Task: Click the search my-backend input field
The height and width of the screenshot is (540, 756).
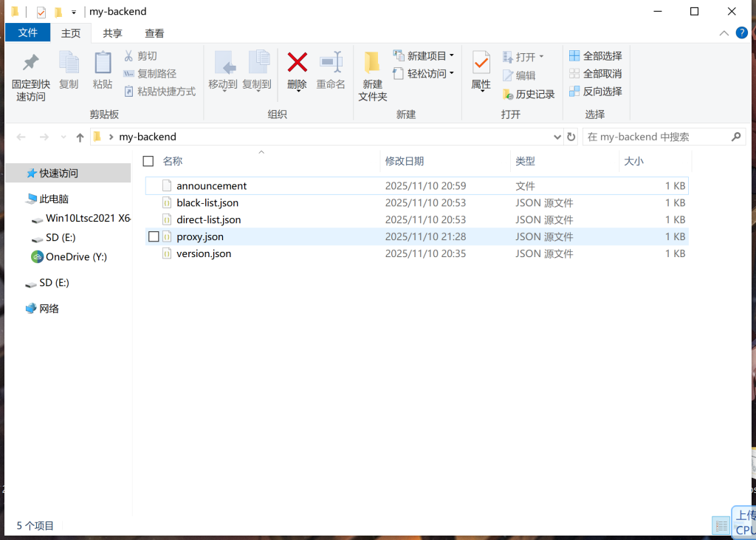Action: (x=656, y=137)
